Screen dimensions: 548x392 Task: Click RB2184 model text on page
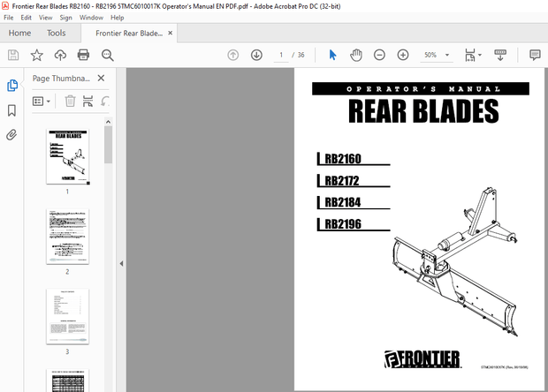(x=343, y=202)
